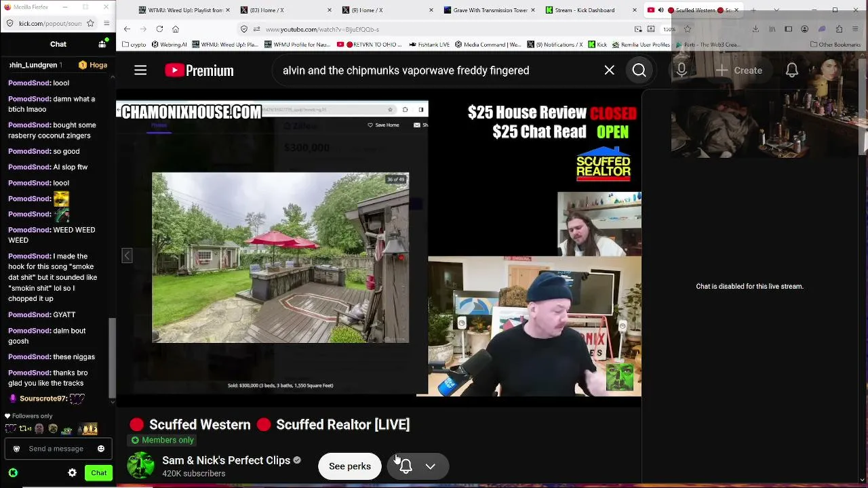This screenshot has width=868, height=488.
Task: Go to YouTube Premium home logo
Action: 199,70
